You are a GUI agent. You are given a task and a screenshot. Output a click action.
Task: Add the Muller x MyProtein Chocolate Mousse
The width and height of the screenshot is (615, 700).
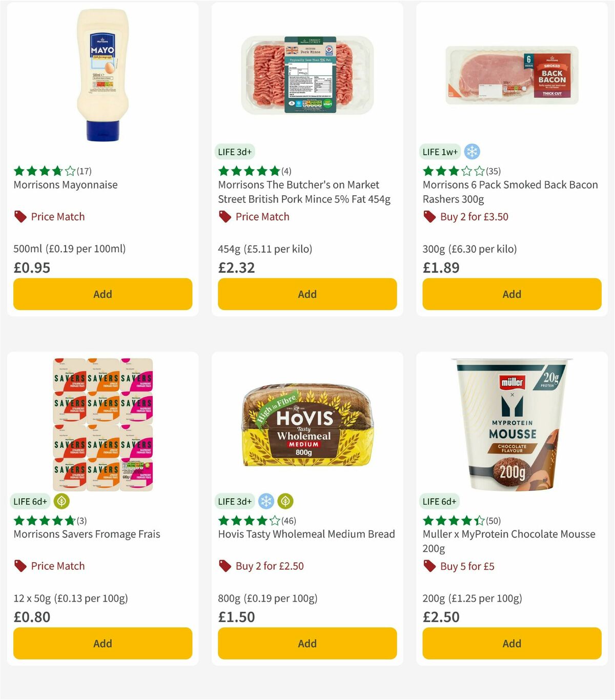[x=511, y=643]
